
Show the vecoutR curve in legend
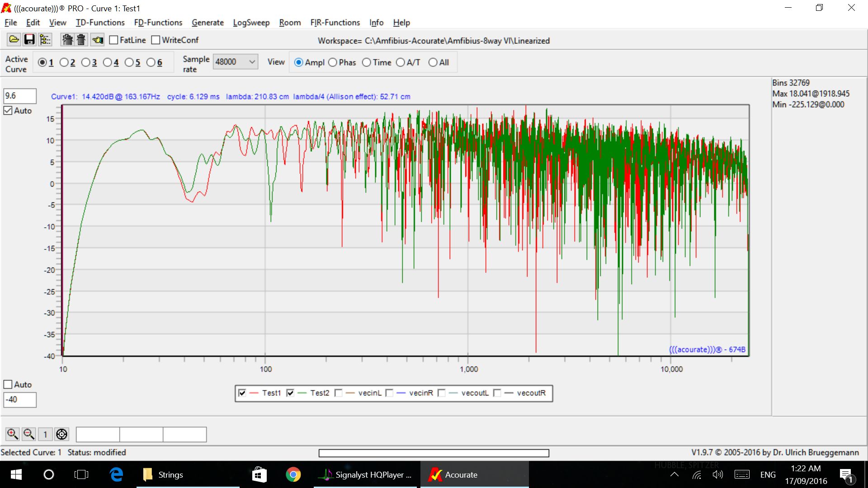(x=497, y=393)
